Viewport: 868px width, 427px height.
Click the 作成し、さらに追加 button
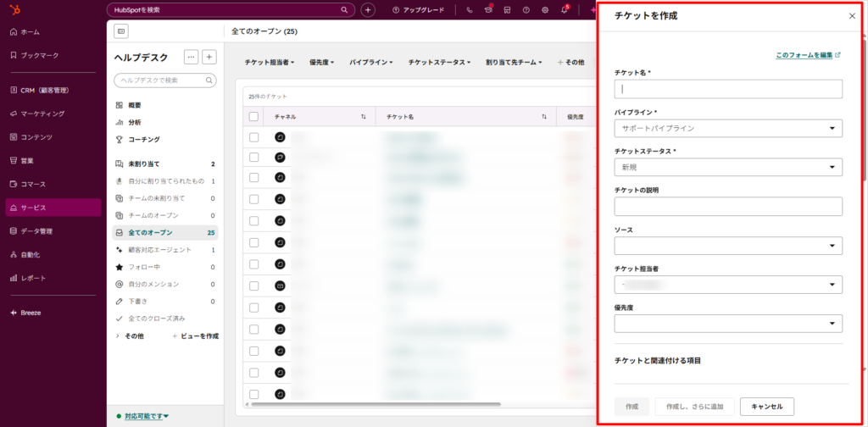tap(695, 407)
